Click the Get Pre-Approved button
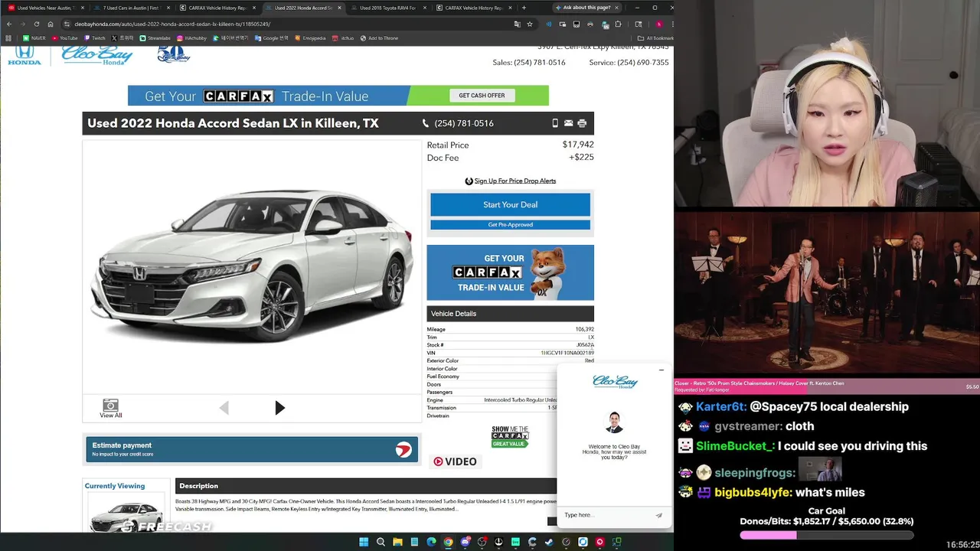 click(x=510, y=224)
